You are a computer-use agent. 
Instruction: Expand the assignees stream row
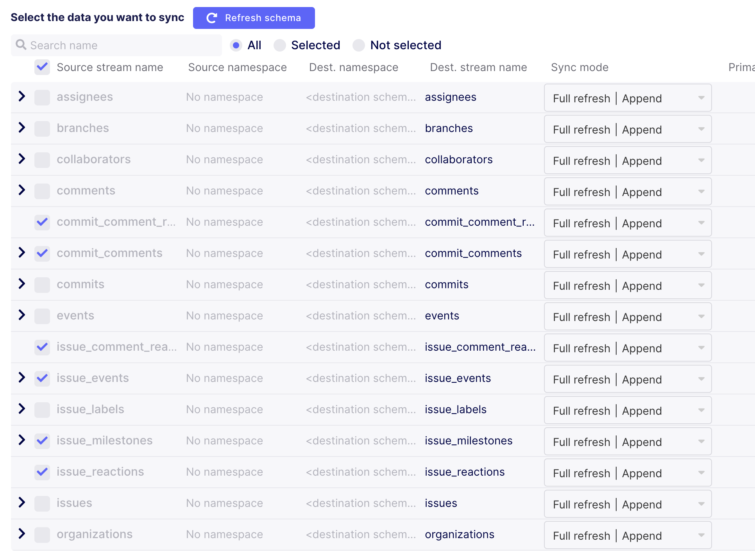point(21,97)
